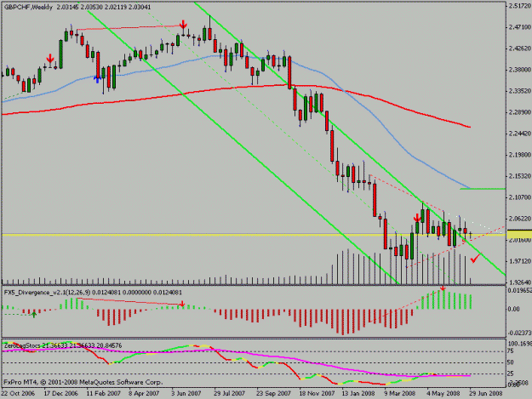The image size is (532, 399).
Task: Click the 29 Jun 2008 date label
Action: [x=485, y=393]
